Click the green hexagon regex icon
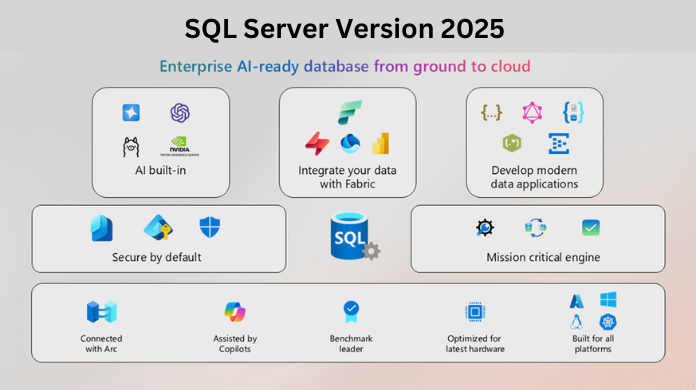 [x=512, y=143]
